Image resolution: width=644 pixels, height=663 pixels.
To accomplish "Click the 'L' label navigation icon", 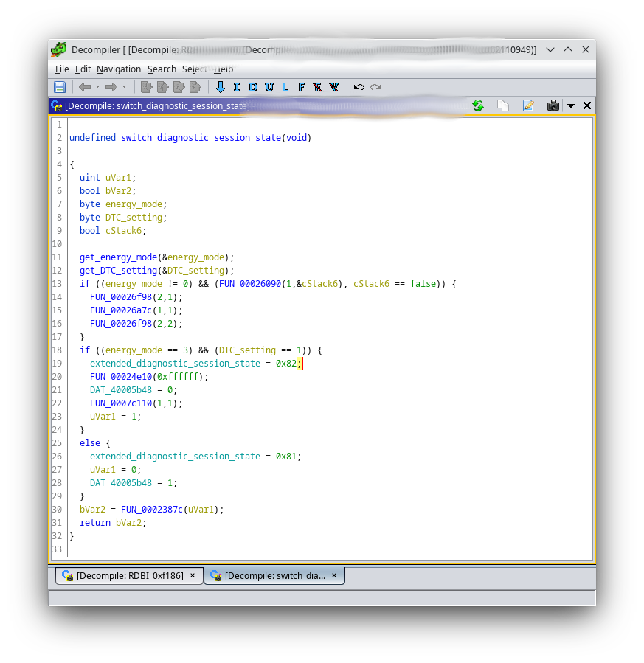I will point(285,87).
